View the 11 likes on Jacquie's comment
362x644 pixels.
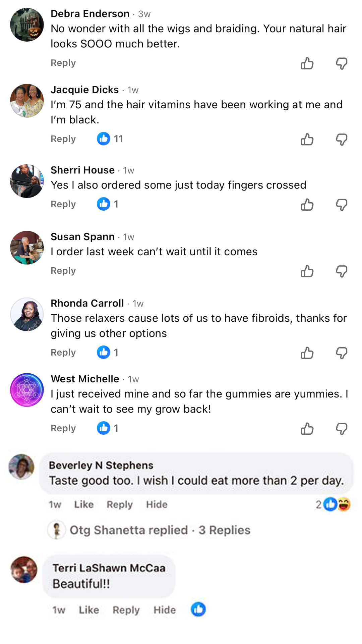pos(110,139)
